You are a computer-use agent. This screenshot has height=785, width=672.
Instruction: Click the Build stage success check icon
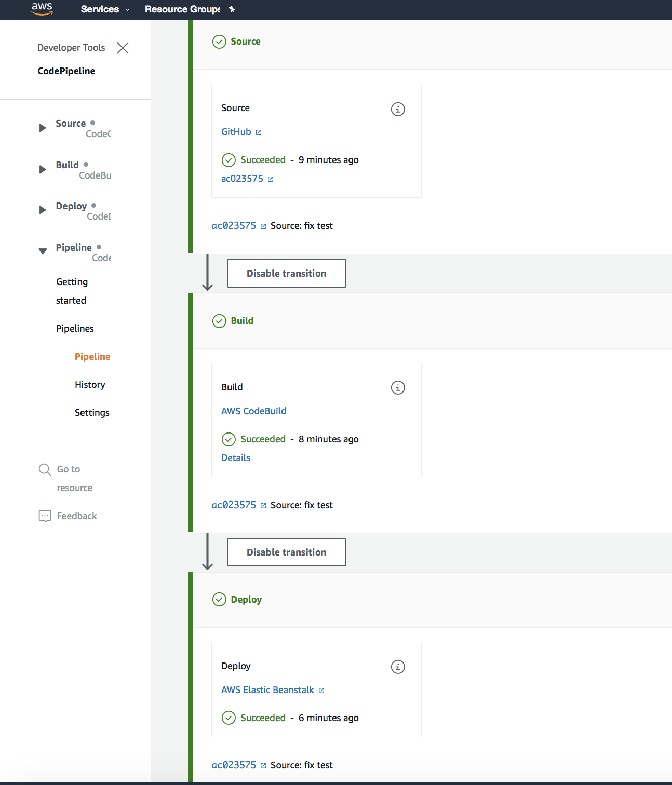(x=219, y=321)
